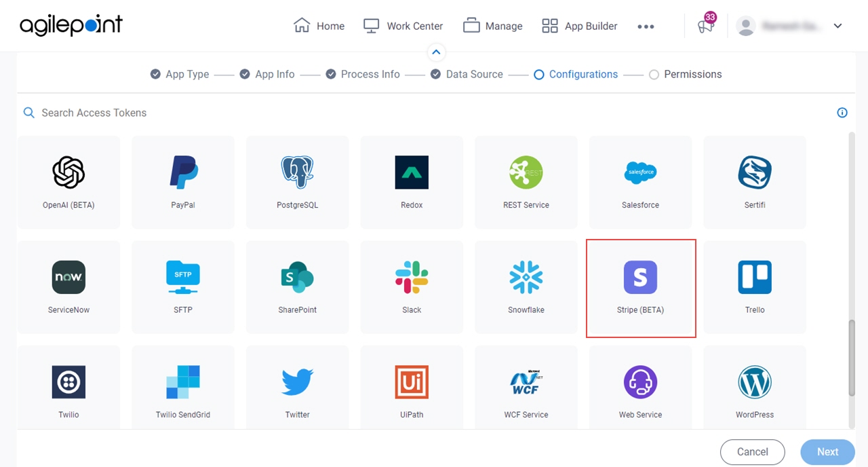Select the Sertifi access token

click(x=755, y=183)
